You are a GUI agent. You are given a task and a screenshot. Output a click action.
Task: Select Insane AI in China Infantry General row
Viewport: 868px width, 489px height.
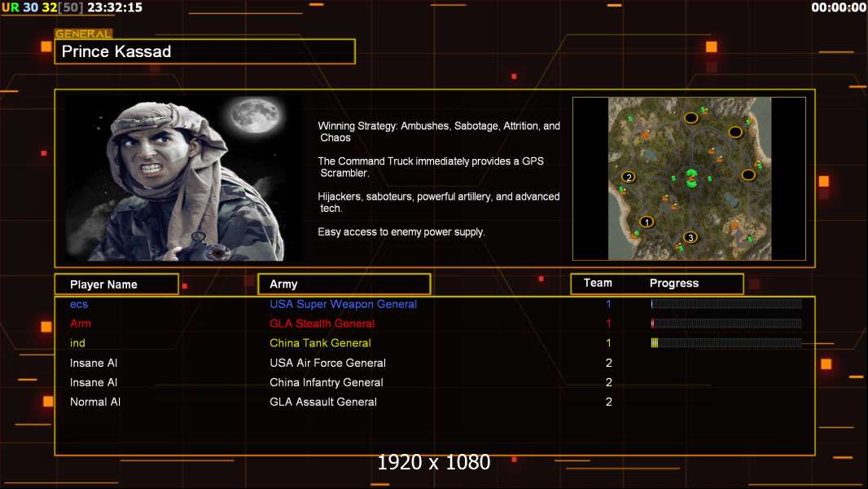click(x=94, y=382)
